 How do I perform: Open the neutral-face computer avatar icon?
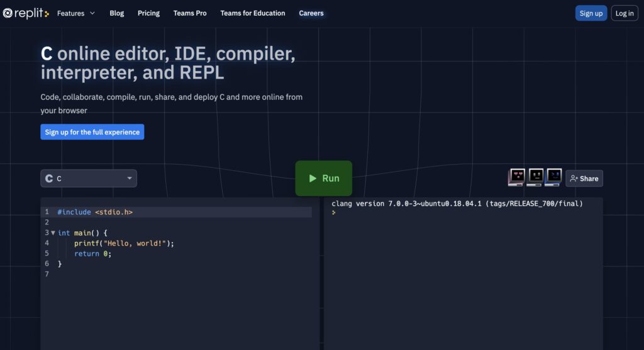tap(535, 177)
